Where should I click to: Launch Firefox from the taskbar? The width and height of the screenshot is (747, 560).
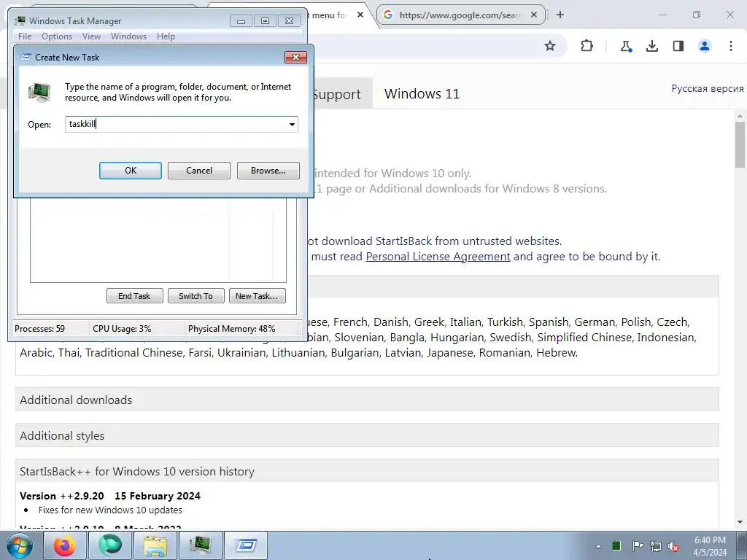click(x=65, y=545)
